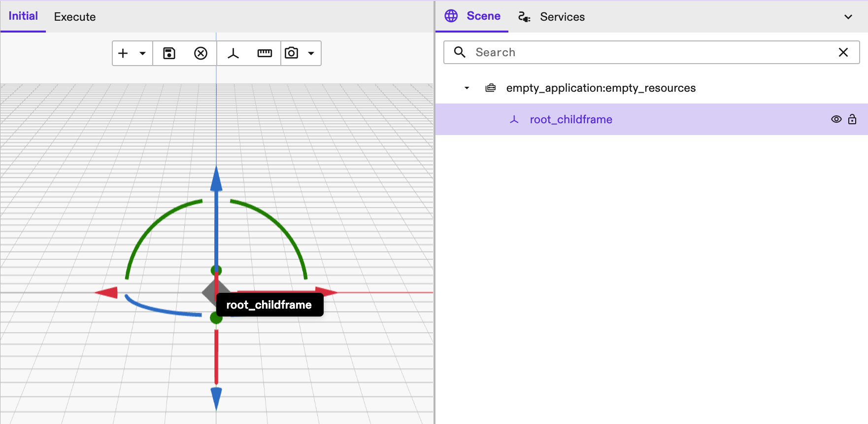Click the root_childframe label in viewport
The width and height of the screenshot is (868, 424).
tap(269, 305)
